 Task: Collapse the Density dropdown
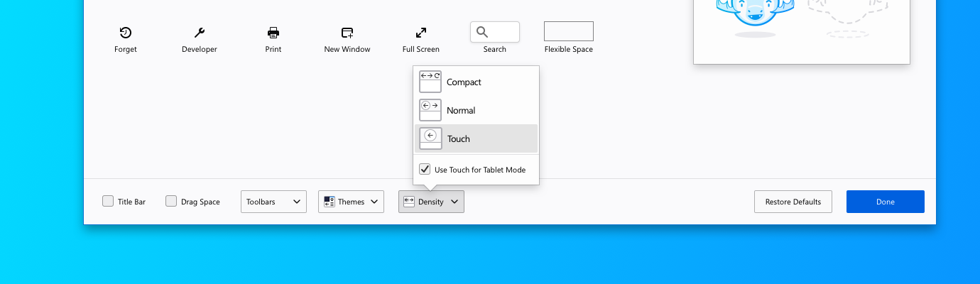point(431,202)
